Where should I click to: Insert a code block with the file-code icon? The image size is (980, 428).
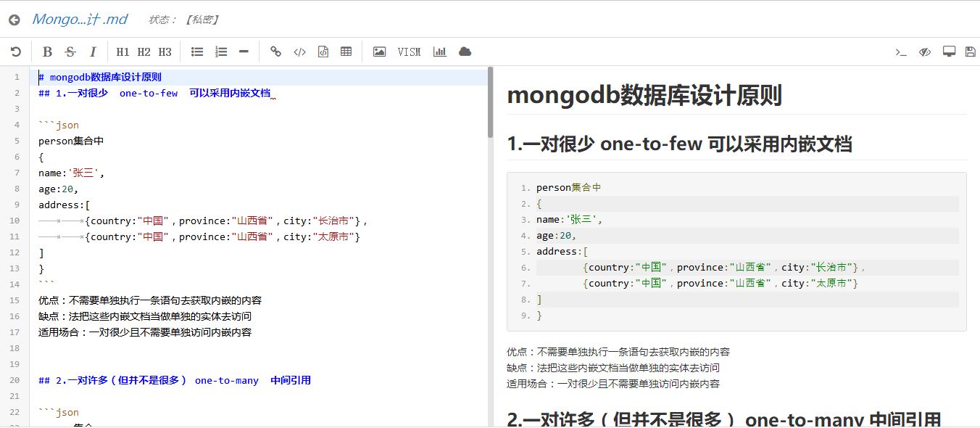323,52
